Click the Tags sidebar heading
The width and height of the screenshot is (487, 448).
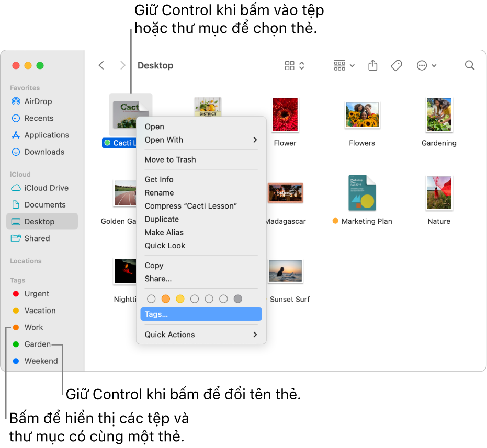(x=17, y=280)
